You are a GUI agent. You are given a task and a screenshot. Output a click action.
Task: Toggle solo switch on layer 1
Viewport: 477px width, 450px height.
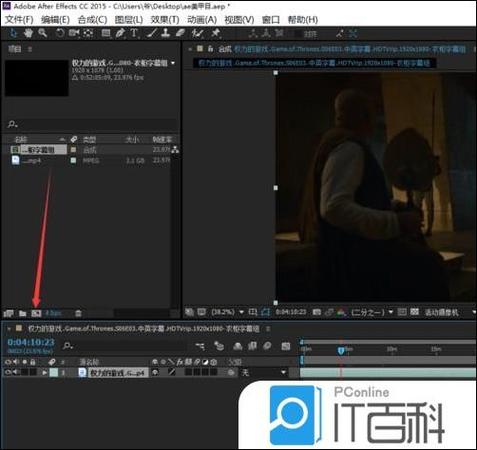24,372
